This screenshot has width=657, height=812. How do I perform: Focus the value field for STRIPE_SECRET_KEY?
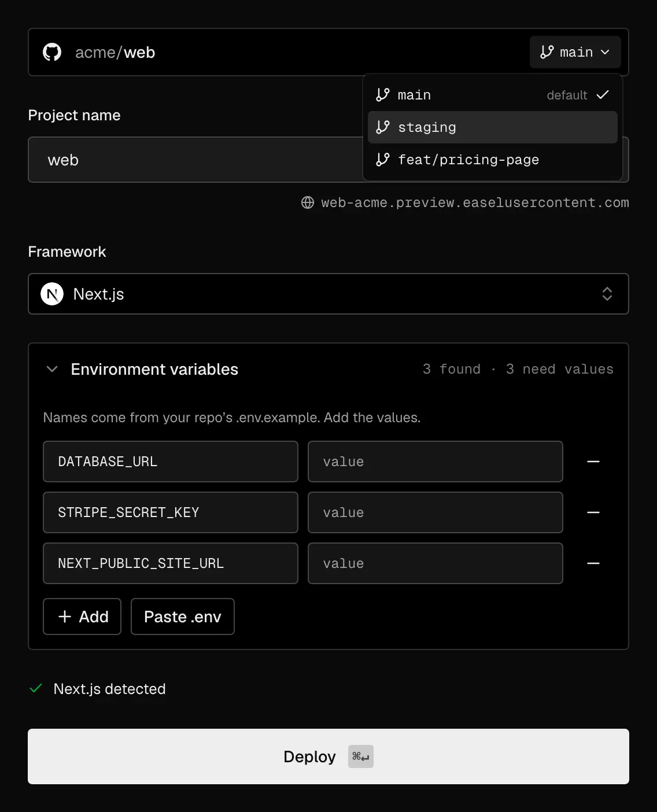coord(435,512)
